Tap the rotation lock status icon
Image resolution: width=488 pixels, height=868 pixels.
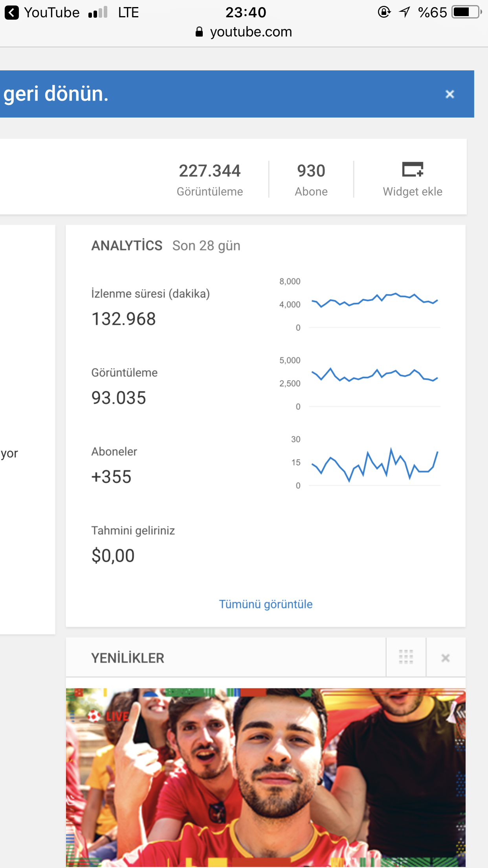coord(384,12)
